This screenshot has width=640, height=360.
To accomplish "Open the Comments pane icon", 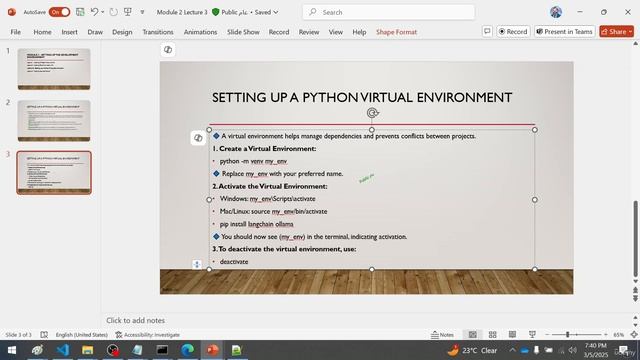I will coord(487,31).
